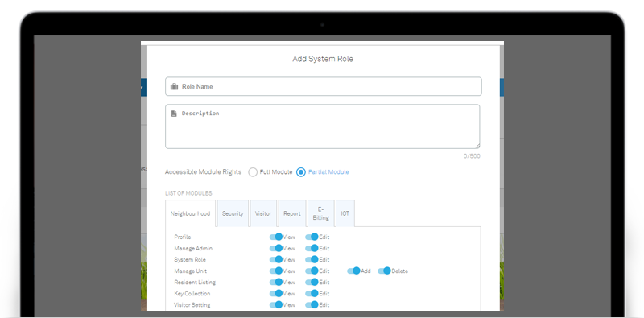Toggle Edit permission for Visitor Setting
Viewport: 644px width, 318px height.
point(312,305)
